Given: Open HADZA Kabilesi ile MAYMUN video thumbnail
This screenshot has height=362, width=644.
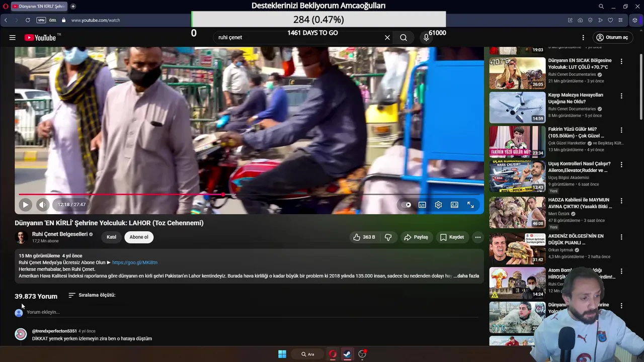Looking at the screenshot, I should [x=517, y=212].
